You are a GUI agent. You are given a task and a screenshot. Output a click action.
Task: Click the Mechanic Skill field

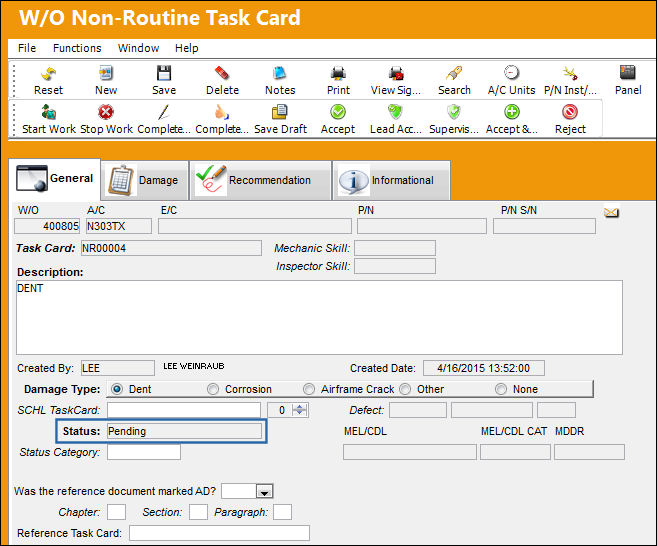tap(395, 248)
